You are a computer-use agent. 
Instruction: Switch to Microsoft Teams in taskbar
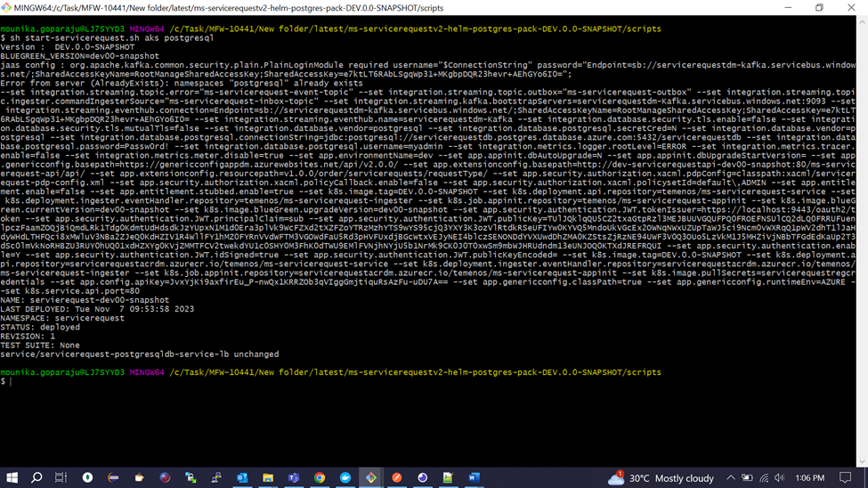294,478
